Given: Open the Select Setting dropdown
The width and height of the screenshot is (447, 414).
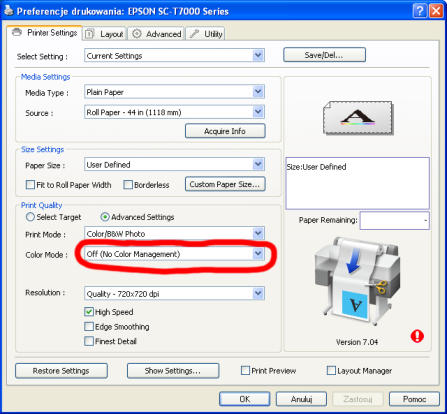Looking at the screenshot, I should (174, 56).
